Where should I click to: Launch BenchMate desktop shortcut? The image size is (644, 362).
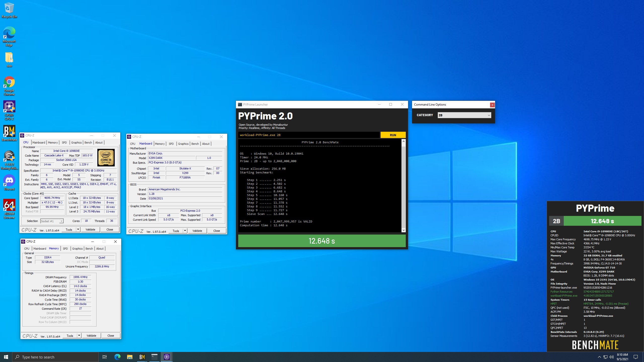9,133
